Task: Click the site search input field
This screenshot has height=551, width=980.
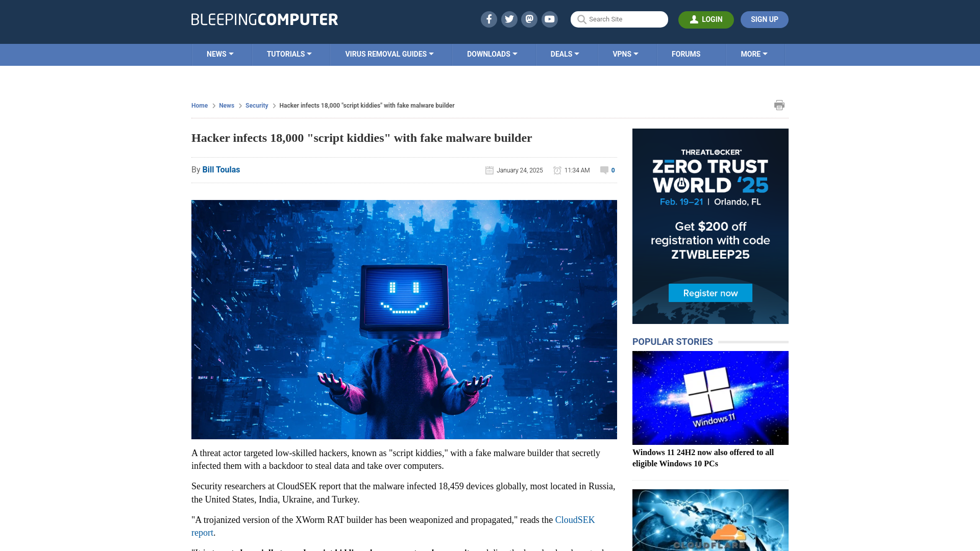Action: [x=619, y=19]
